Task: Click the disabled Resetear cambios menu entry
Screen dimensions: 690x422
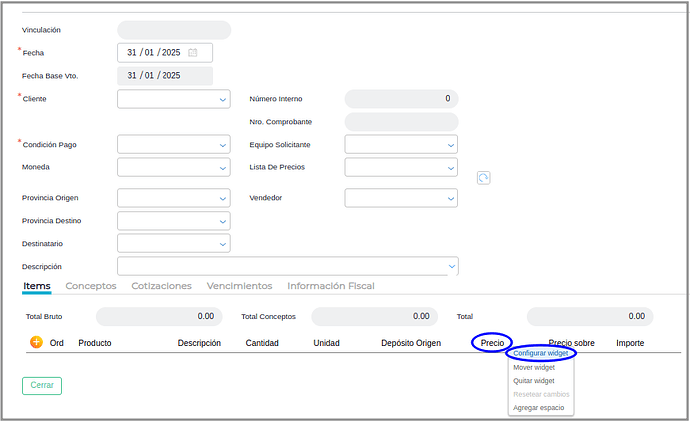Action: click(541, 394)
